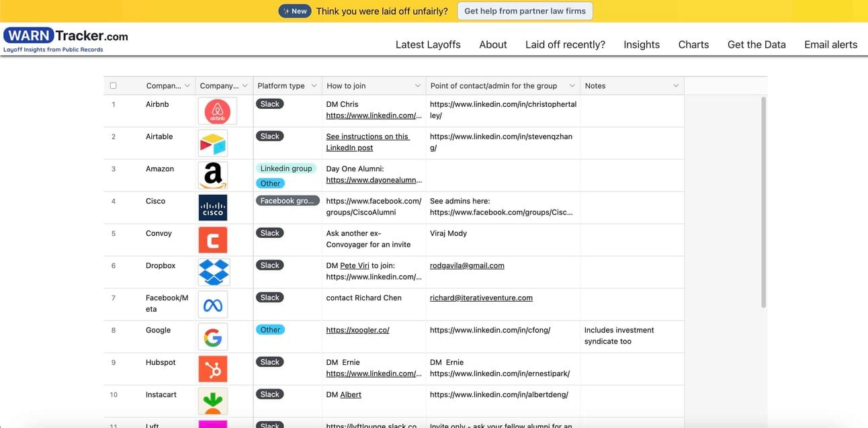Viewport: 868px width, 428px height.
Task: Open the Charts page
Action: click(693, 44)
